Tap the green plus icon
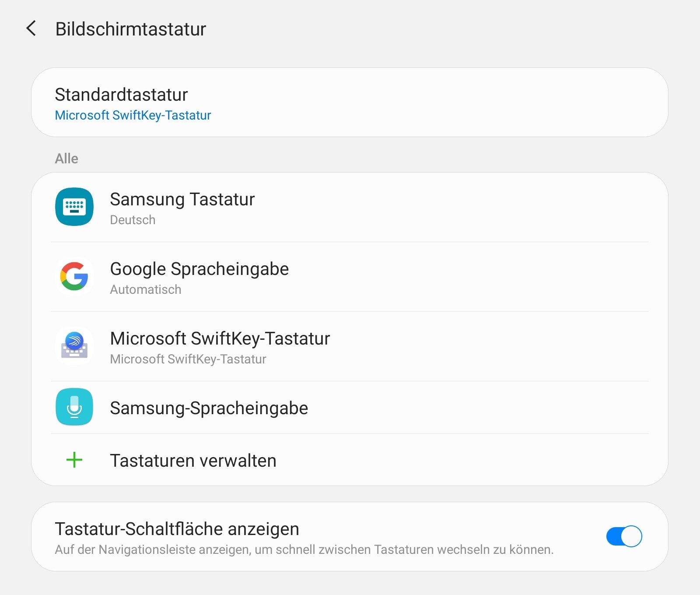This screenshot has width=700, height=595. click(x=74, y=460)
